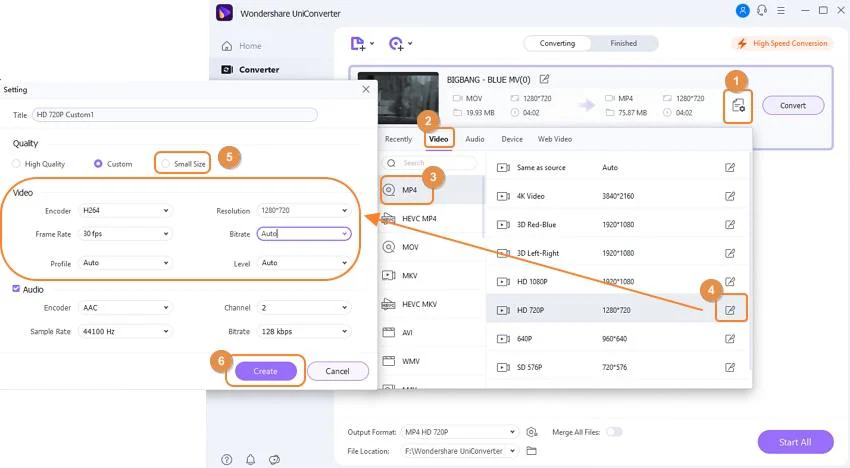Open the hamburger menu icon
This screenshot has height=468, width=850.
pos(781,10)
